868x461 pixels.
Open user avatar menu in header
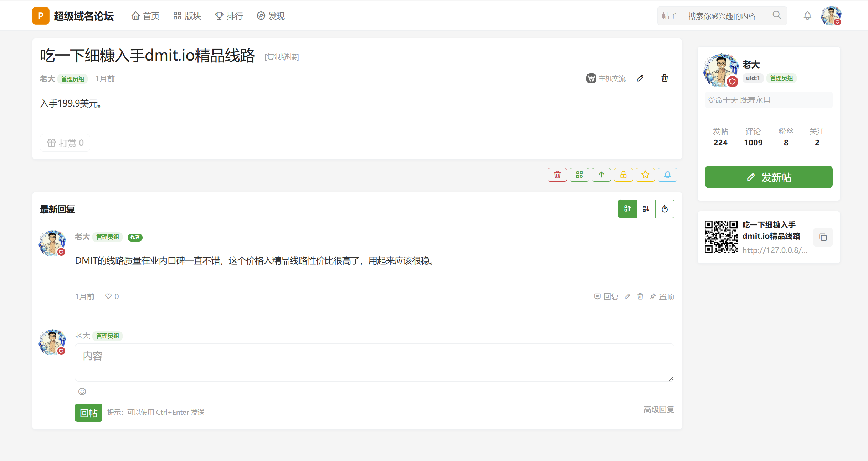coord(831,16)
